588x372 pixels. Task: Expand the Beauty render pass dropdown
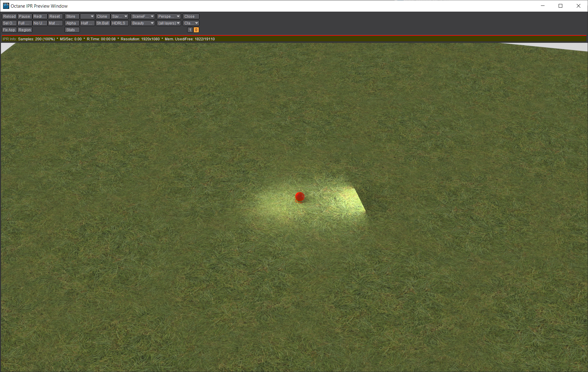pyautogui.click(x=143, y=23)
